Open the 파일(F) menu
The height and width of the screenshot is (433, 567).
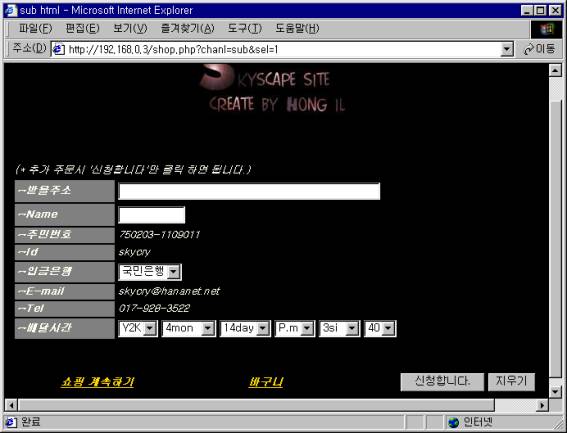click(35, 29)
